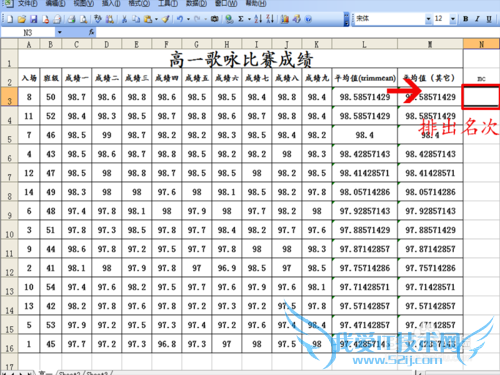Select column A header
The width and height of the screenshot is (500, 375).
pyautogui.click(x=29, y=44)
